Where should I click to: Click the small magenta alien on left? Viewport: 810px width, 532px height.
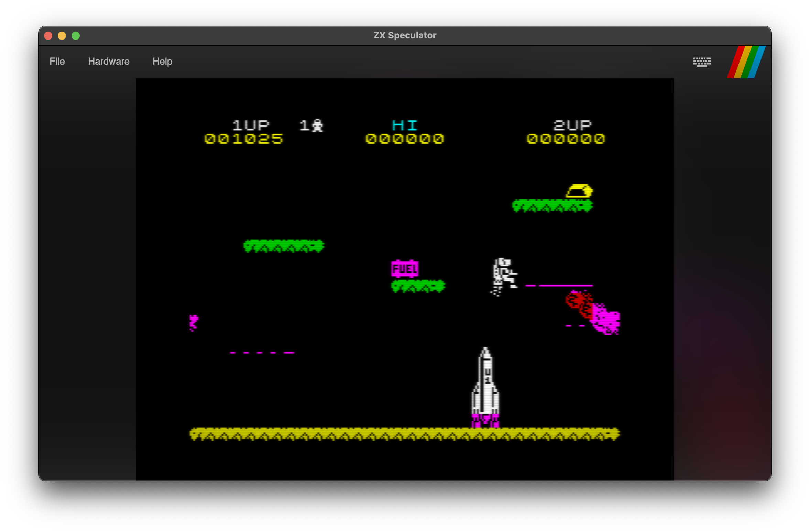pyautogui.click(x=194, y=323)
